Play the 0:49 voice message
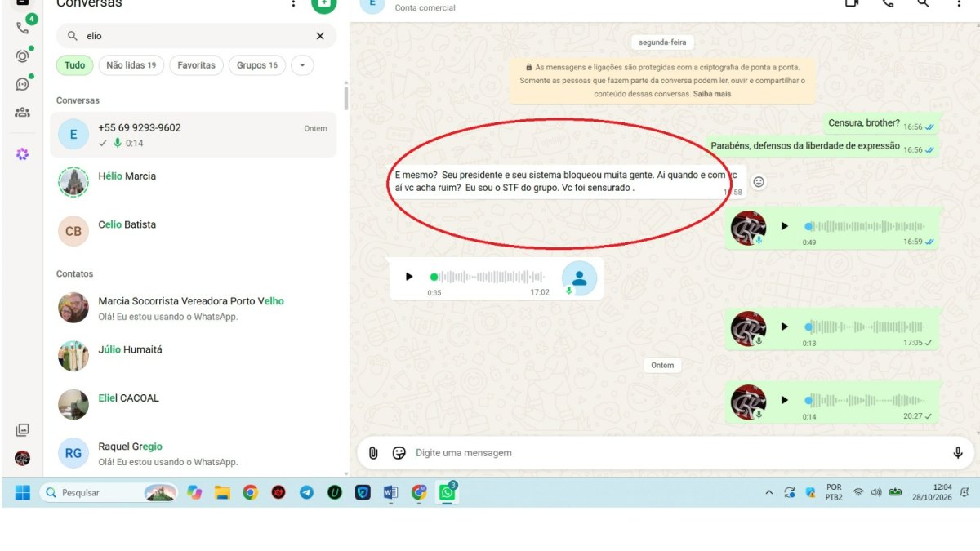 tap(784, 226)
